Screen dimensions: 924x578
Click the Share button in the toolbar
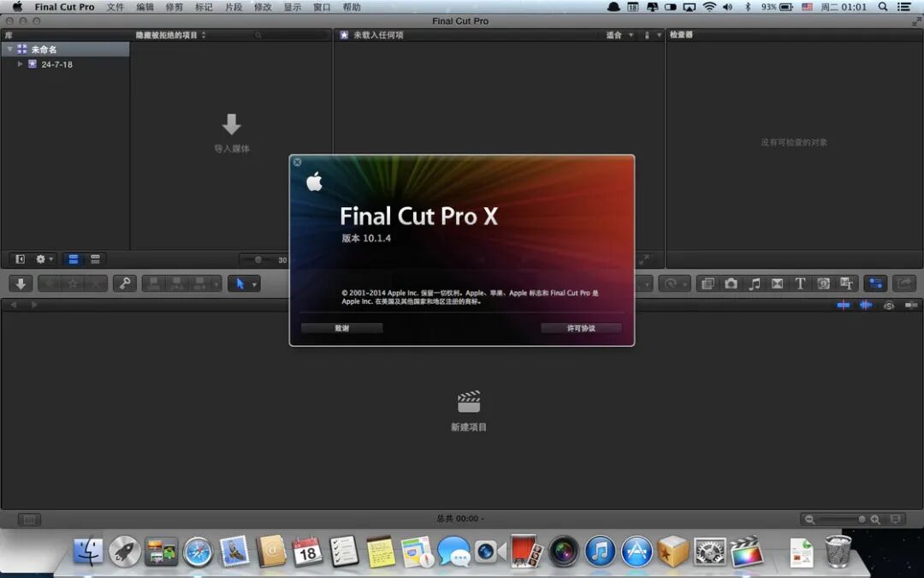[904, 283]
